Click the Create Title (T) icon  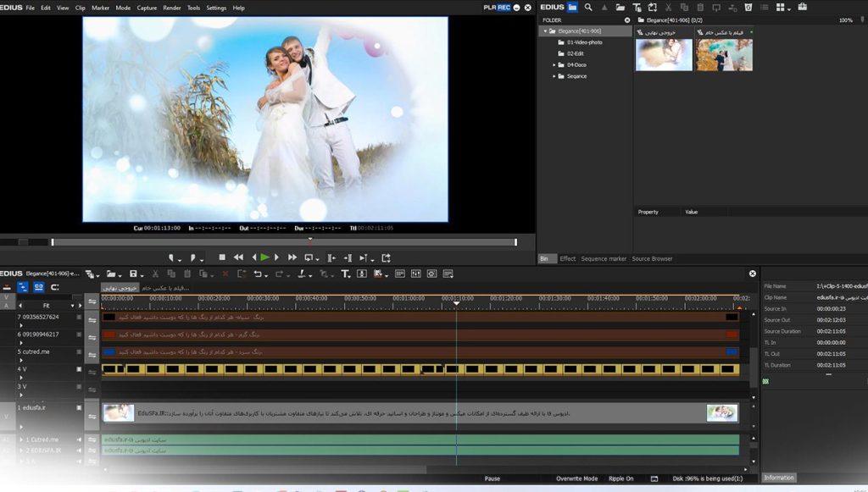(x=345, y=274)
